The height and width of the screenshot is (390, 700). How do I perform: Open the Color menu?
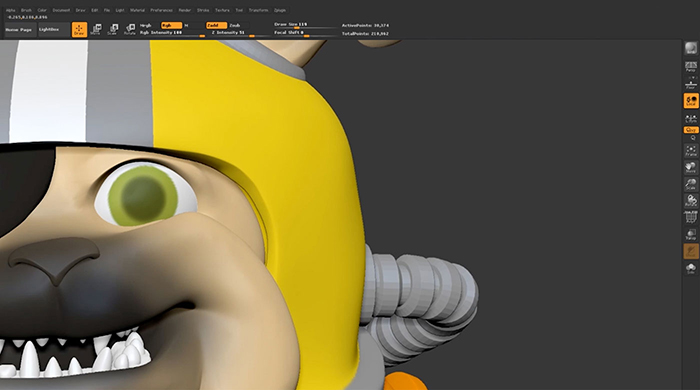click(42, 10)
